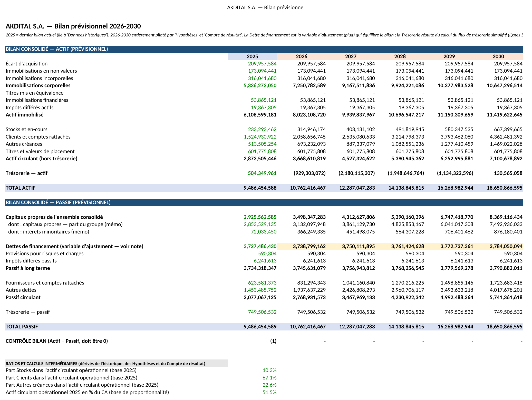Screen dimensions: 532x400
Task: Click the "Titres et valeurs de placement" label
Action: [x=40, y=151]
